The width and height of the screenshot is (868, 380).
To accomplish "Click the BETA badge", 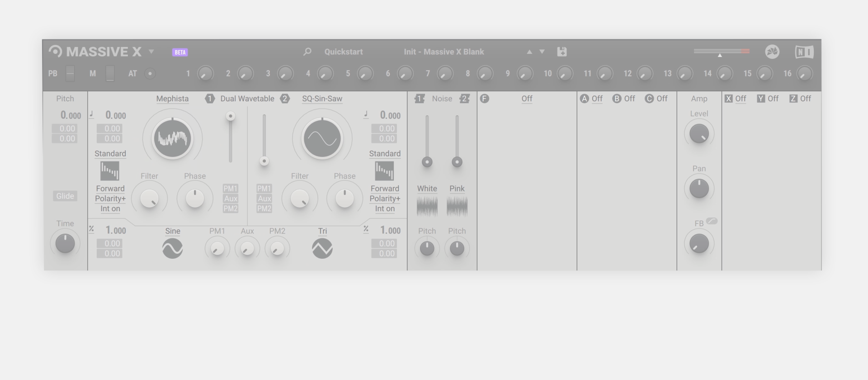I will [x=180, y=52].
